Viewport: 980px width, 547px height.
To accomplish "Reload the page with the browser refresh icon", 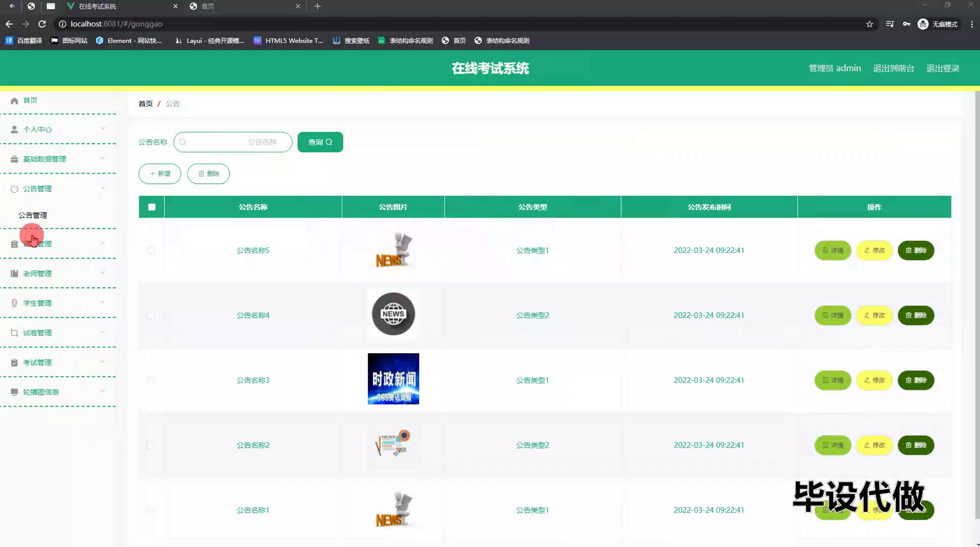I will (x=42, y=24).
